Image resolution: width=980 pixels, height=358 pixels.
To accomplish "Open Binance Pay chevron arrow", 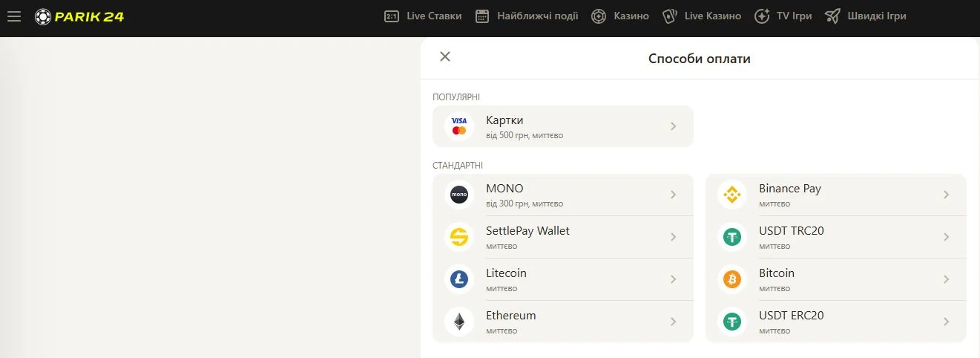I will click(x=947, y=195).
